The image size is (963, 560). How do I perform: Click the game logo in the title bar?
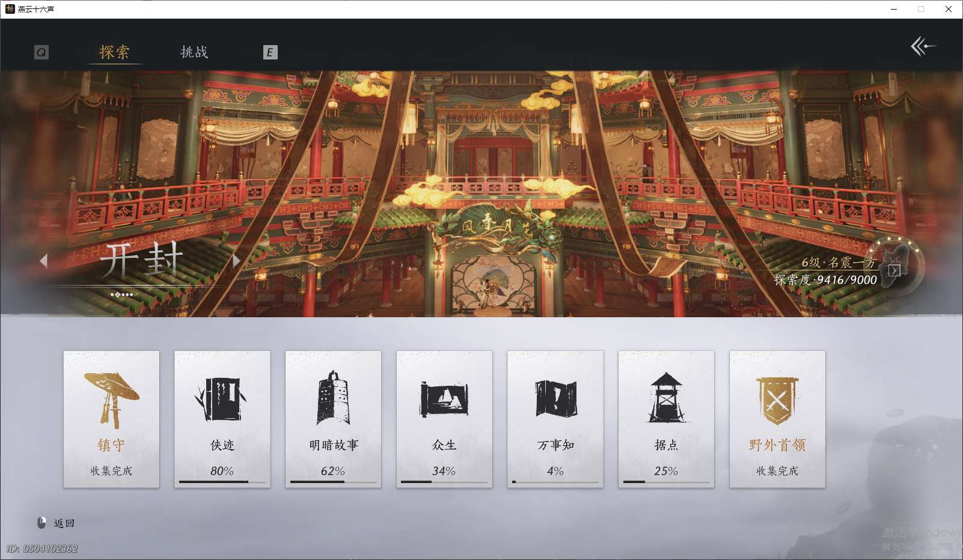8,9
